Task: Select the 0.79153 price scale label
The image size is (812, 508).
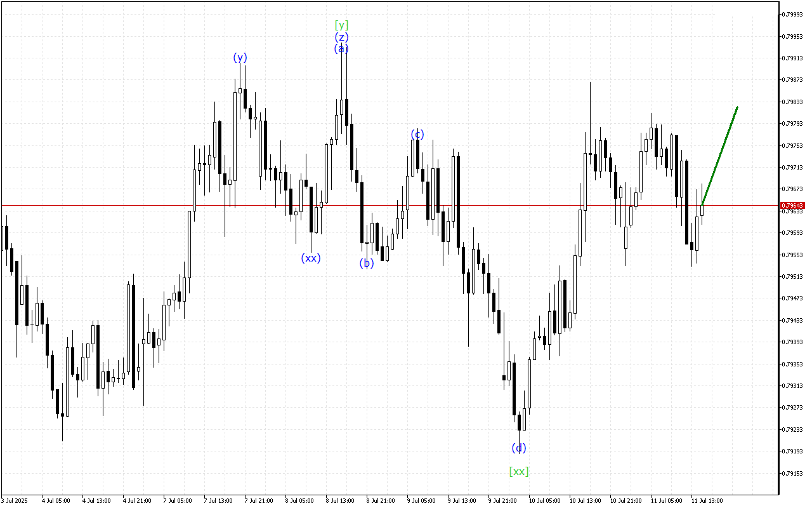Action: point(793,473)
